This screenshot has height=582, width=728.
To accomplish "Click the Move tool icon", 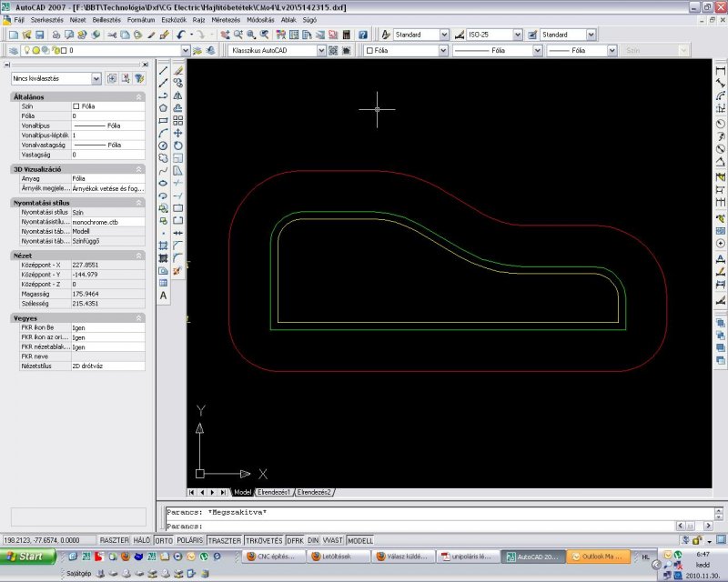I will tap(178, 133).
